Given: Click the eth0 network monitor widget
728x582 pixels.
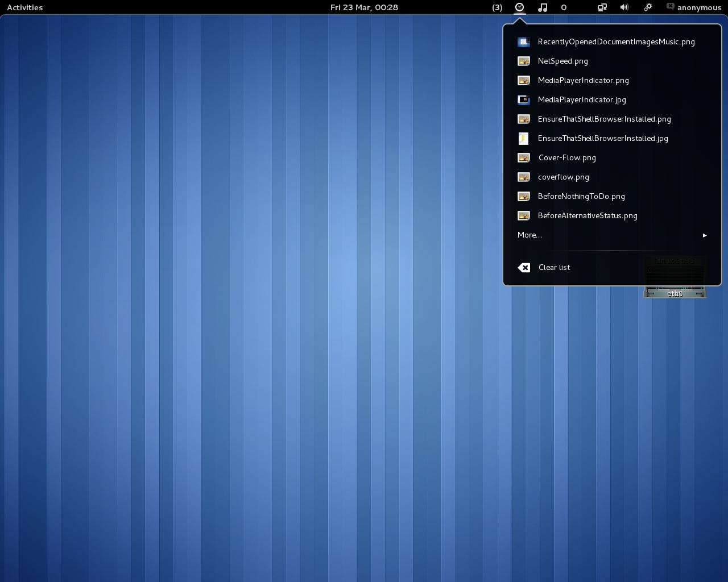Looking at the screenshot, I should [675, 293].
